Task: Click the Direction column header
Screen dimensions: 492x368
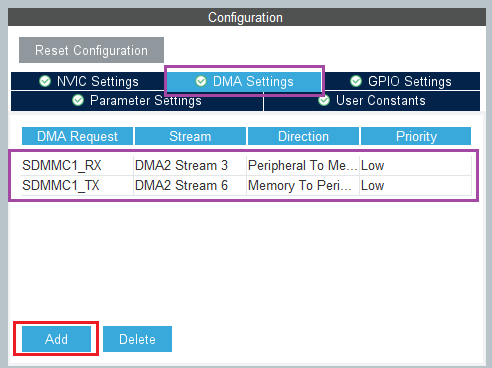Action: coord(303,136)
